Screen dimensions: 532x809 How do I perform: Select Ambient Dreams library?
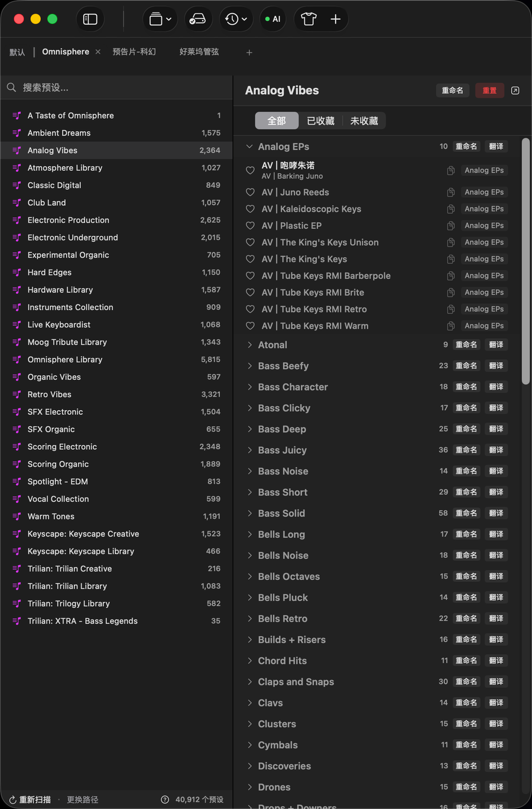pos(116,133)
